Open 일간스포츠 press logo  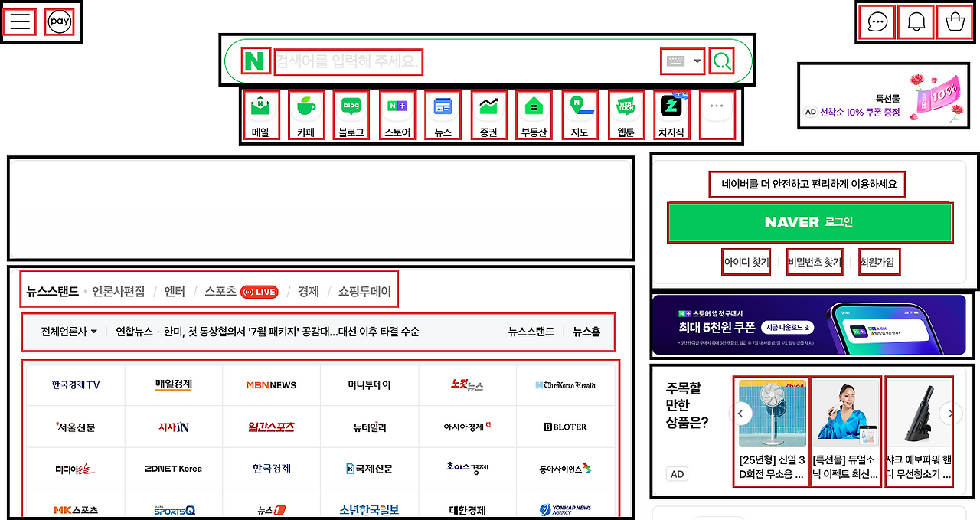pos(272,427)
